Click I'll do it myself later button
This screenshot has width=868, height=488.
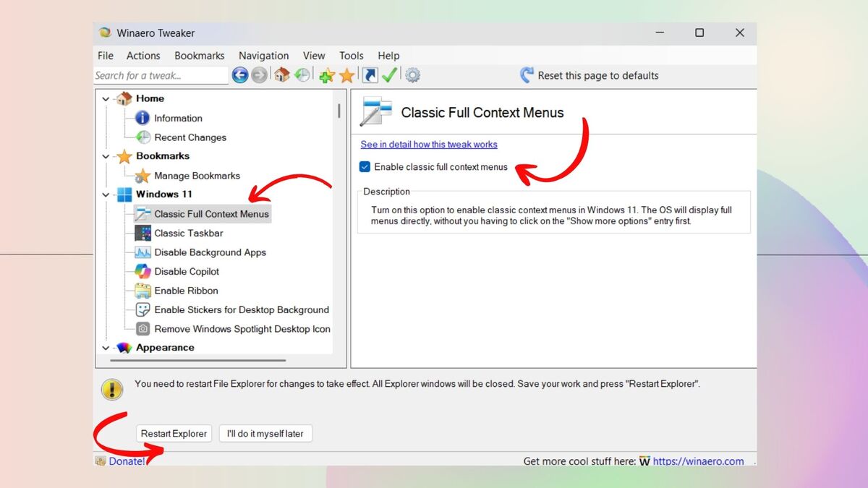tap(265, 434)
